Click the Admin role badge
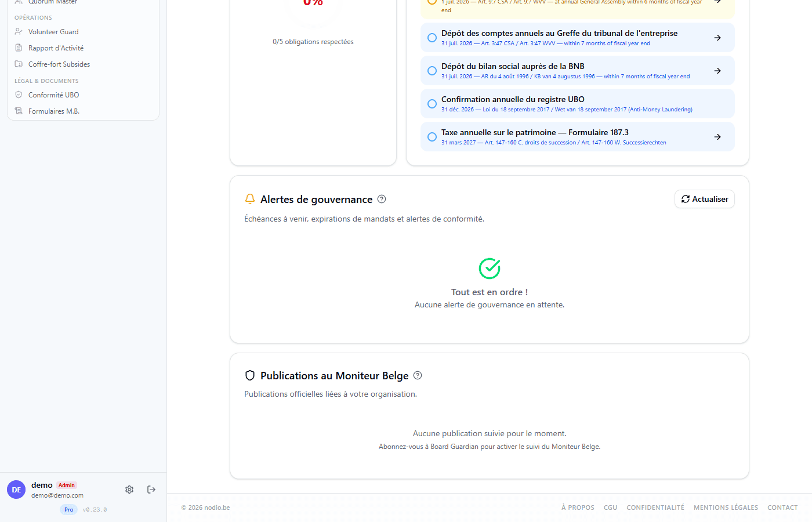The height and width of the screenshot is (522, 812). coord(67,485)
